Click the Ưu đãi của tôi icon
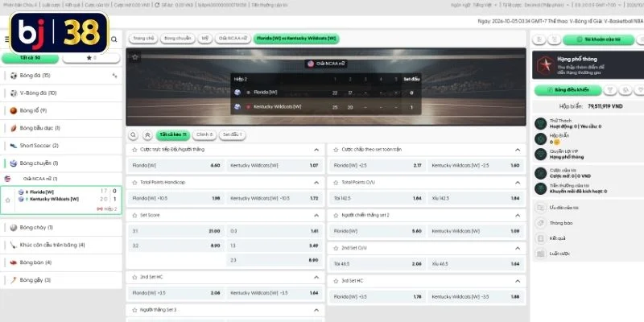 coord(540,208)
